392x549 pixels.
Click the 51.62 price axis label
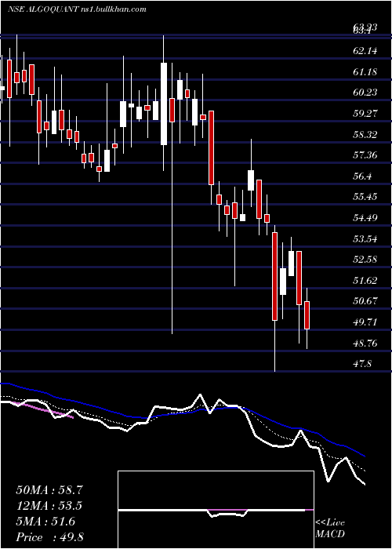[365, 281]
